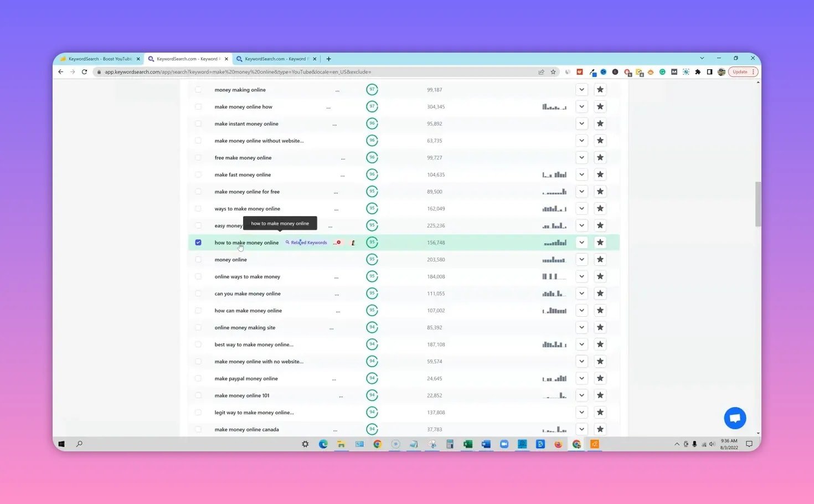This screenshot has width=814, height=504.
Task: Open Related Keywords for the selected keyword
Action: click(x=306, y=242)
